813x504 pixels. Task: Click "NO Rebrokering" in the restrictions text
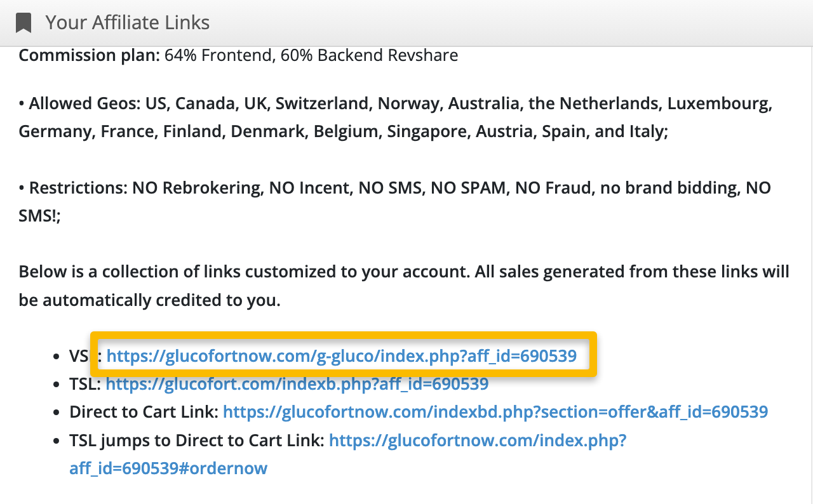tap(198, 189)
